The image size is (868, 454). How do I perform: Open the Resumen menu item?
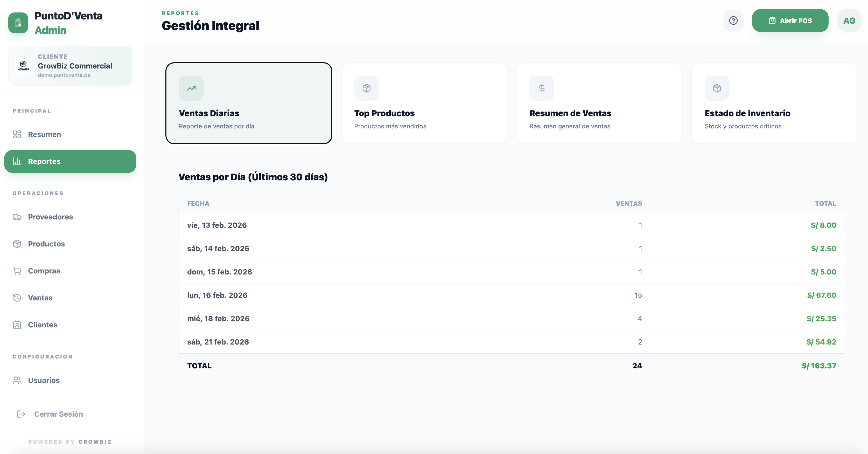click(x=70, y=134)
